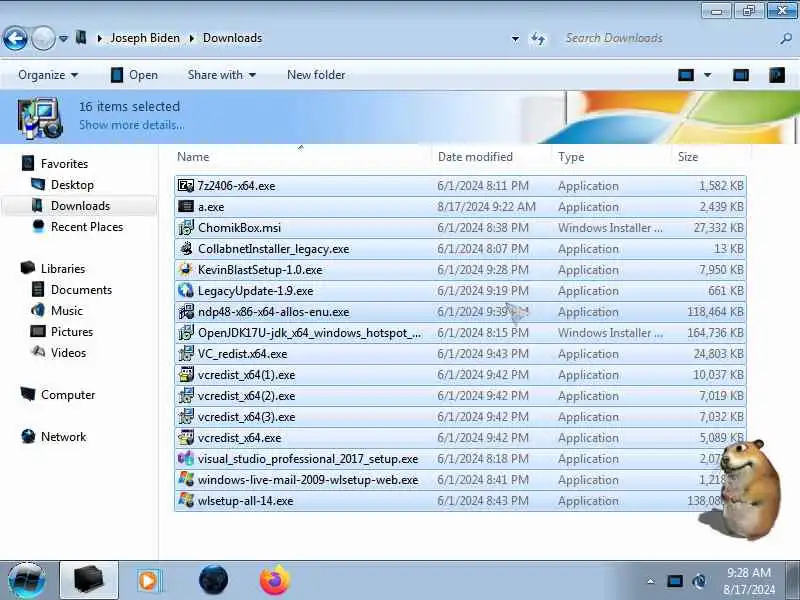The height and width of the screenshot is (600, 800).
Task: Select Computer in navigation pane
Action: [x=68, y=395]
